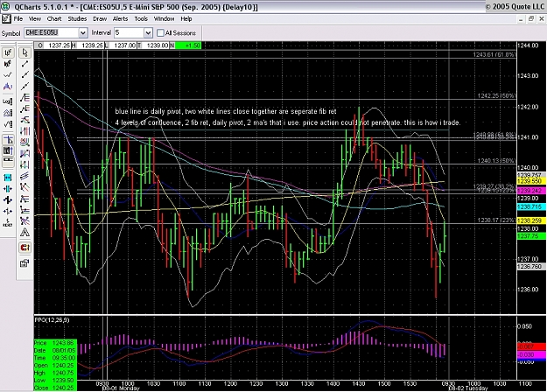Select the square-root price scale icon
The height and width of the screenshot is (392, 547).
pyautogui.click(x=8, y=123)
